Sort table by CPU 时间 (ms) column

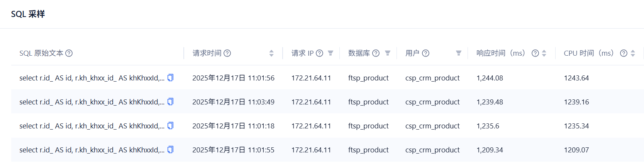click(x=633, y=53)
